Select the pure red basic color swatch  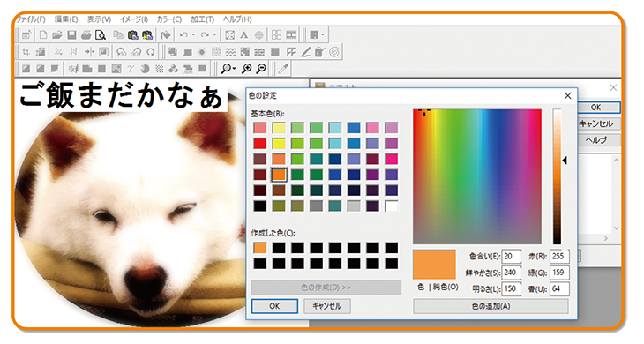pos(260,143)
